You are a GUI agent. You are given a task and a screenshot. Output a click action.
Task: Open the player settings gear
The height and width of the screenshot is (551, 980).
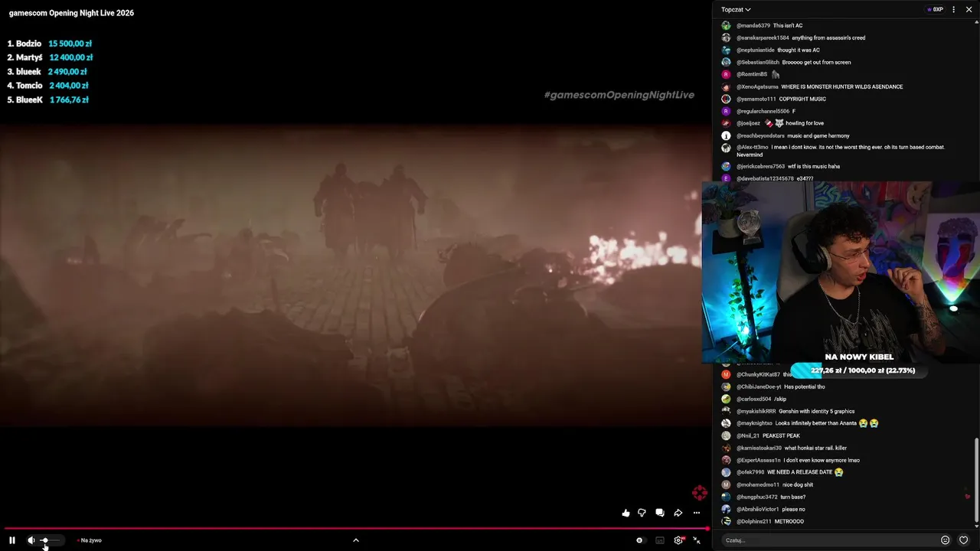(x=678, y=540)
